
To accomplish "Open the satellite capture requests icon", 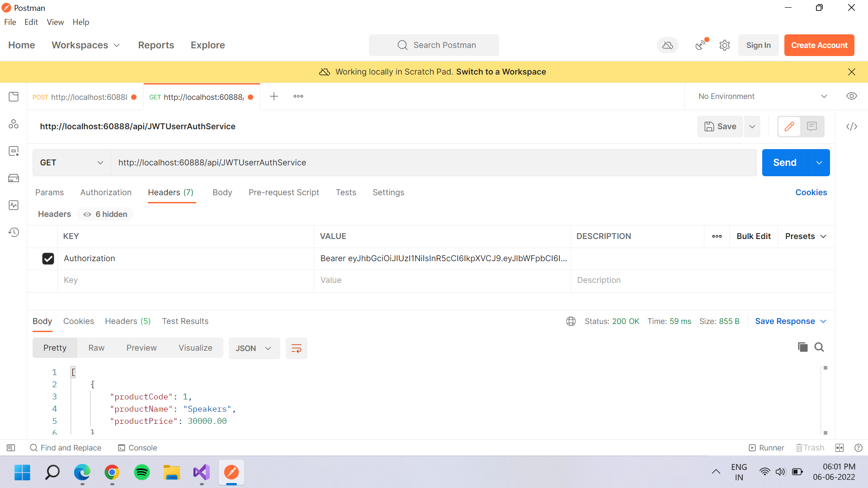I will pyautogui.click(x=701, y=44).
